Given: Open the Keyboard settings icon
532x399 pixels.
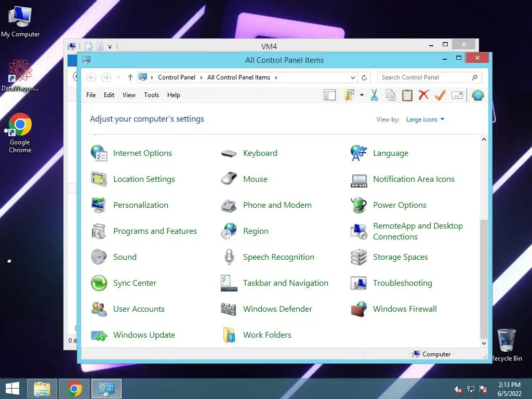Looking at the screenshot, I should click(229, 153).
